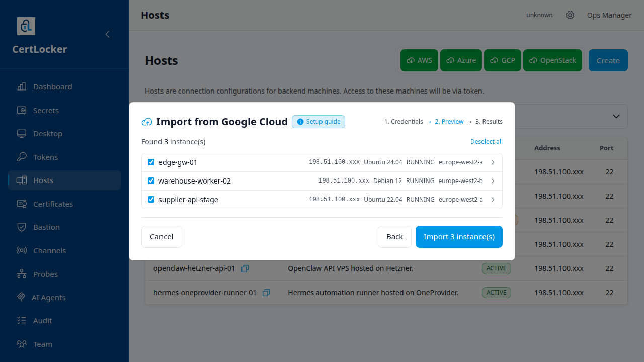The height and width of the screenshot is (362, 644).
Task: Navigate to AI Agents
Action: [64, 297]
